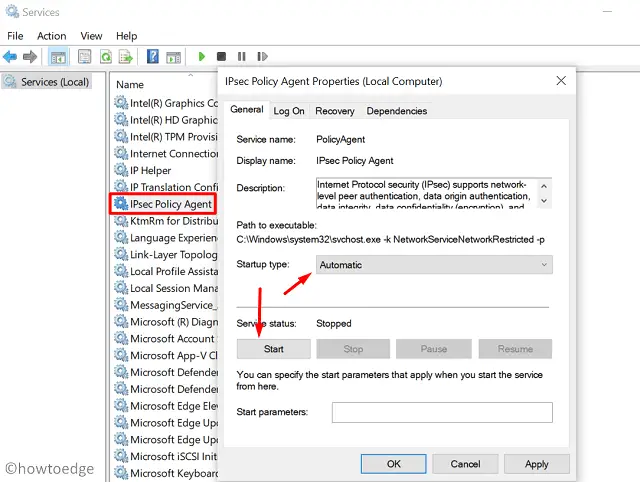Click the gear icon beside Microsoft App-V Cl
This screenshot has width=640, height=482.
[121, 355]
